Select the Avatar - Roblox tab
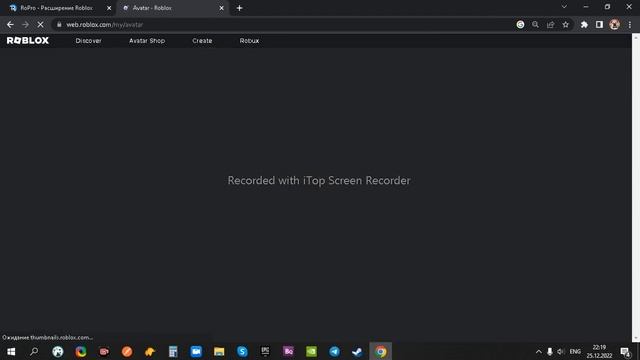 pyautogui.click(x=171, y=8)
